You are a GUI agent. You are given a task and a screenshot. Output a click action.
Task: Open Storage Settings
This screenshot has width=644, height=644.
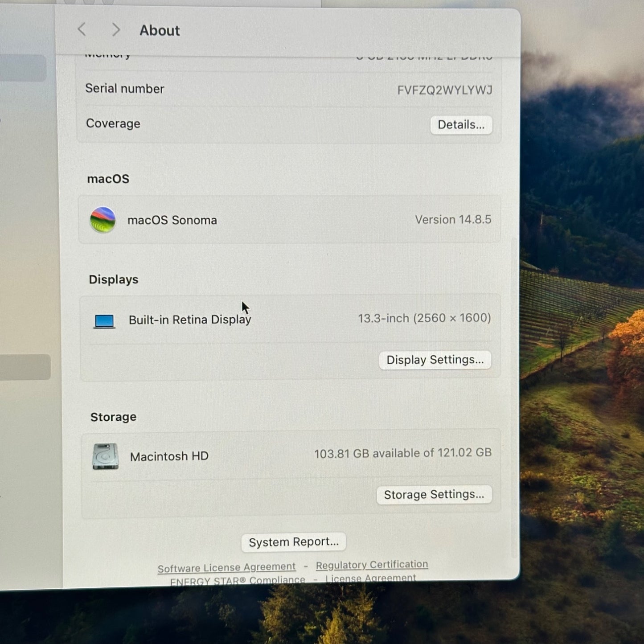434,495
